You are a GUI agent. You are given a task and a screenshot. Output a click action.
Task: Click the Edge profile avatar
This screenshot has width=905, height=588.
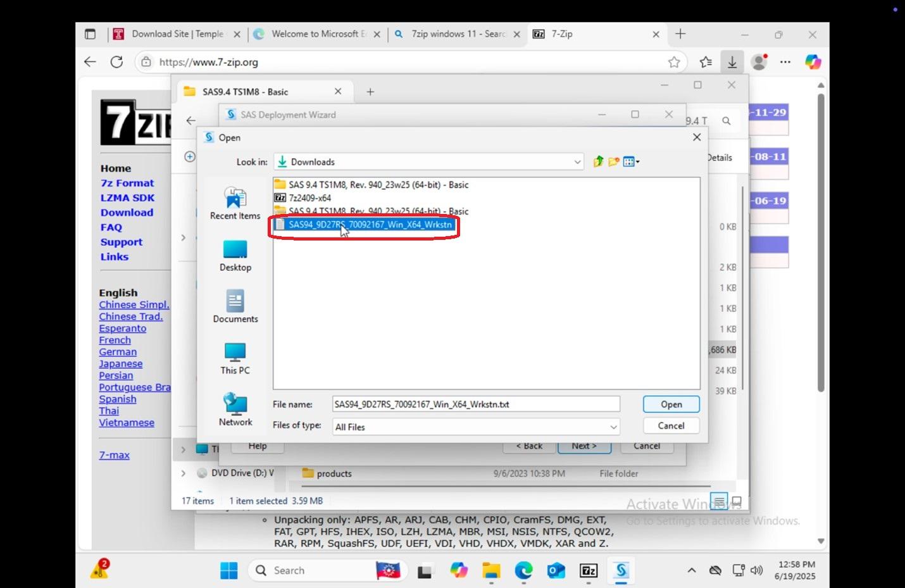pyautogui.click(x=758, y=62)
